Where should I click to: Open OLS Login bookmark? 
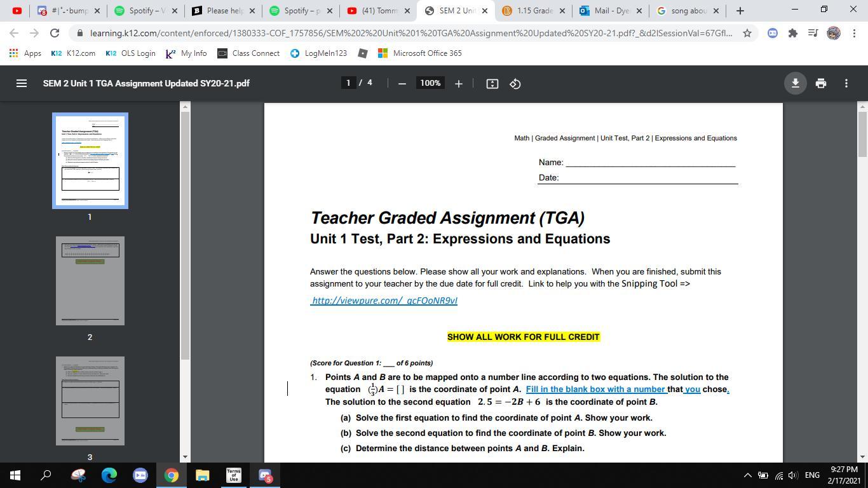pyautogui.click(x=130, y=53)
